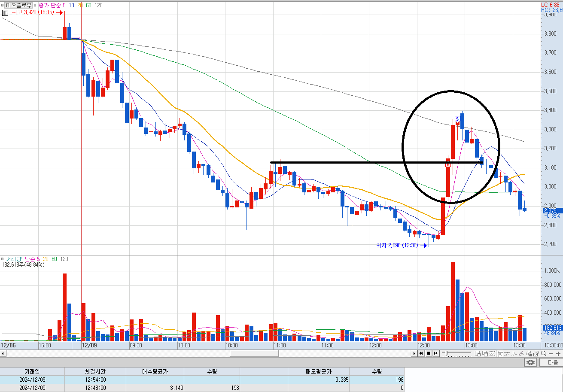
Task: Click the S sell marker on chart
Action: pos(458,119)
